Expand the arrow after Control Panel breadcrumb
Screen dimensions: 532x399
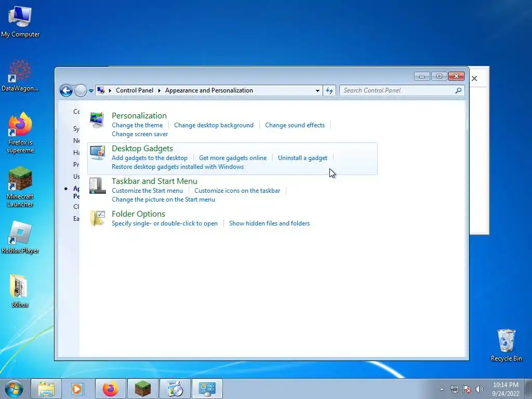(159, 90)
